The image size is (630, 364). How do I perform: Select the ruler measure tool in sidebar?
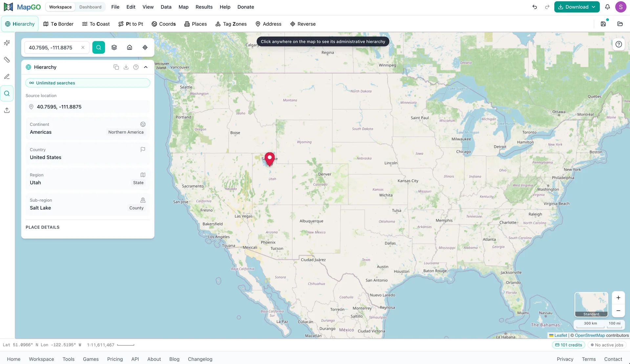[x=7, y=60]
